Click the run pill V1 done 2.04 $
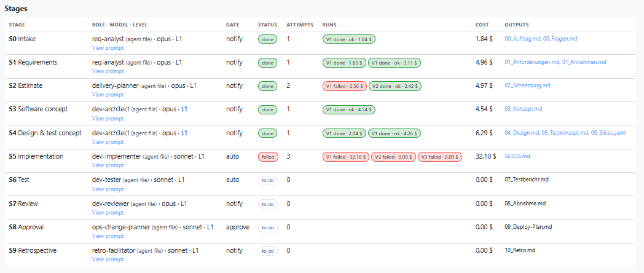 point(345,133)
